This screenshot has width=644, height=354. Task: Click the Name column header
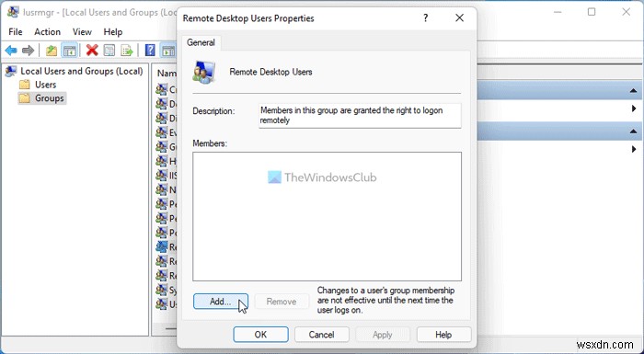(166, 74)
